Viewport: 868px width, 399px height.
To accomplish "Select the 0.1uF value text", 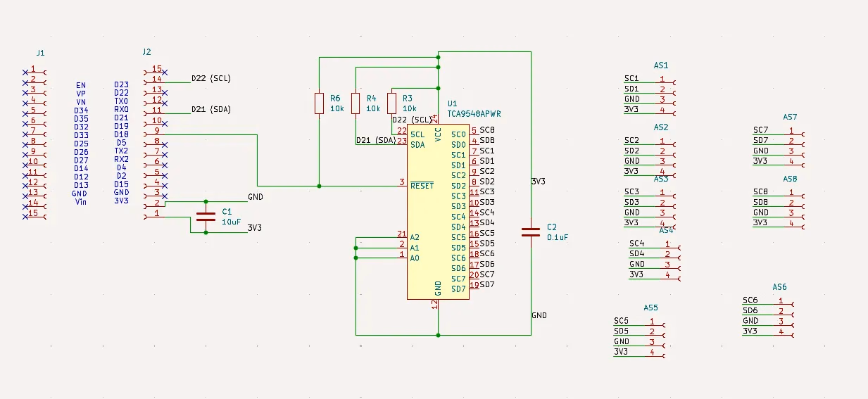I will (558, 238).
